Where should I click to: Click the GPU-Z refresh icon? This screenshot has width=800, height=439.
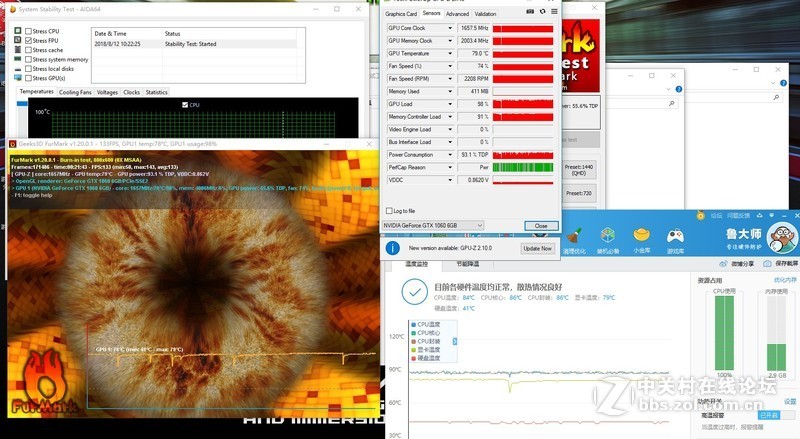point(542,13)
